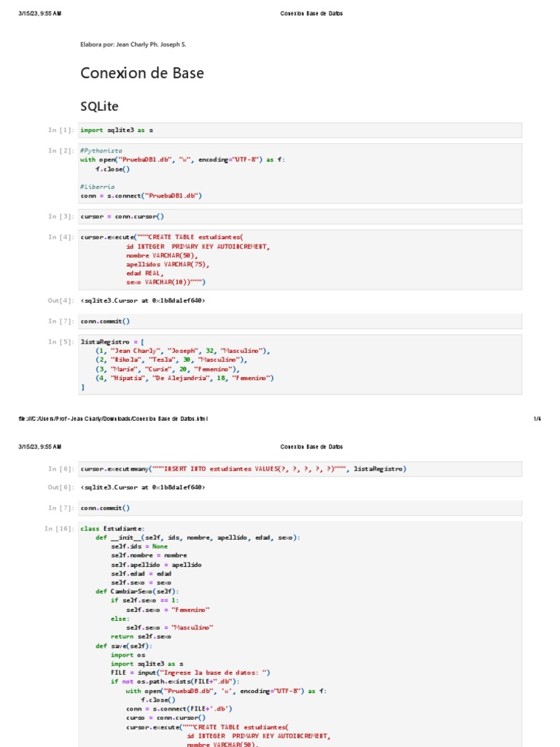Screen dimensions: 560x747
Task: Open the file:///C:/Users footer path link
Action: coord(113,419)
